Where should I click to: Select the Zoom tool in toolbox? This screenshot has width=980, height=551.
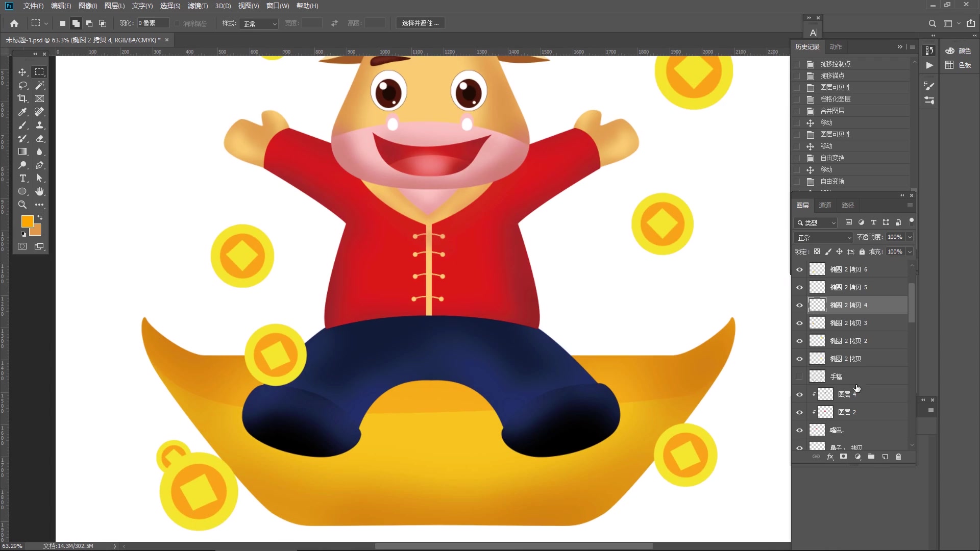point(22,205)
